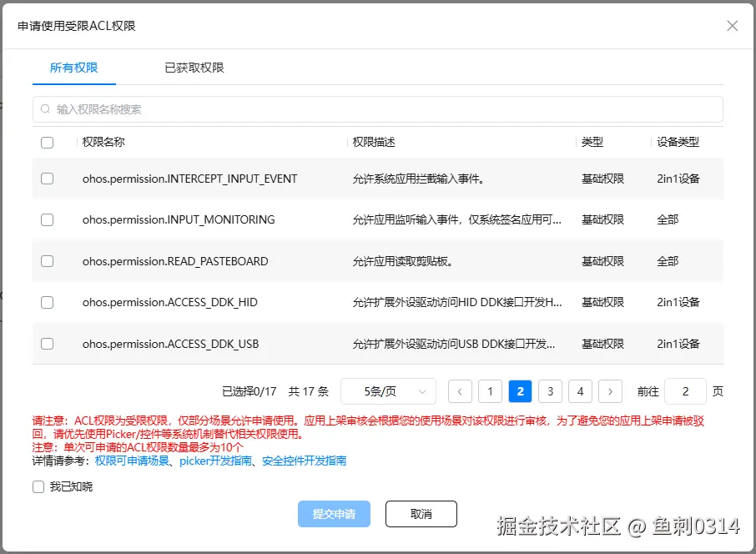Check the INPUT_MONITORING permission row
756x554 pixels.
48,220
